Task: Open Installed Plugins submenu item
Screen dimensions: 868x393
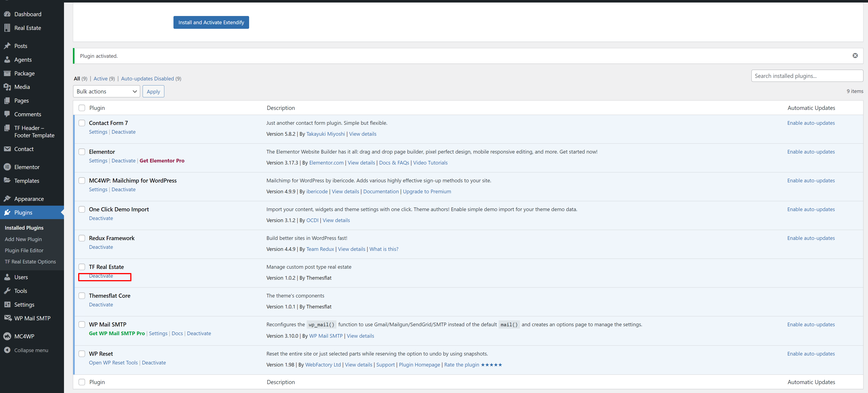Action: pyautogui.click(x=24, y=228)
